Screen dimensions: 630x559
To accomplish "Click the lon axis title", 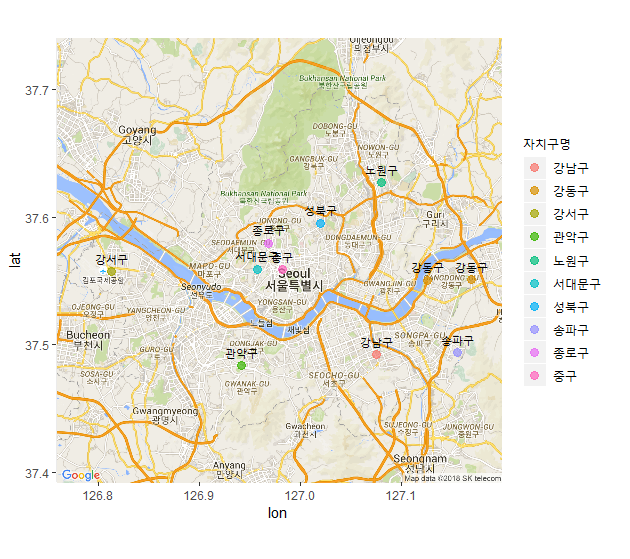I will pyautogui.click(x=277, y=513).
